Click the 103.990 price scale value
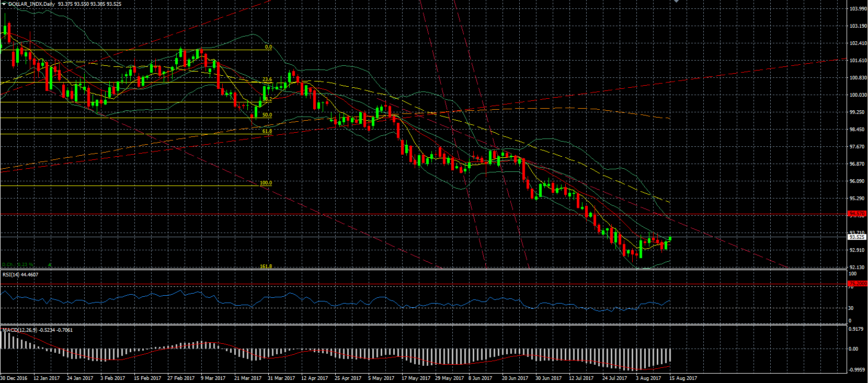The image size is (868, 383). click(x=858, y=9)
